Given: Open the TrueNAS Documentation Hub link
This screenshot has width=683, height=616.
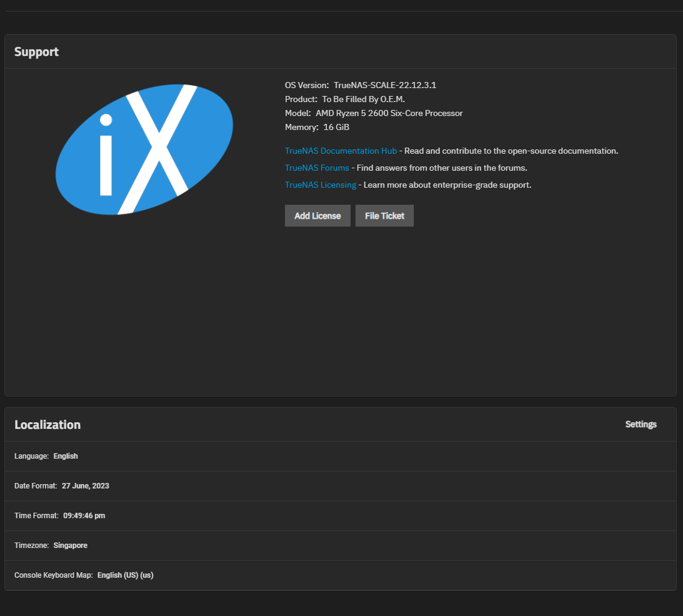Looking at the screenshot, I should [x=341, y=151].
